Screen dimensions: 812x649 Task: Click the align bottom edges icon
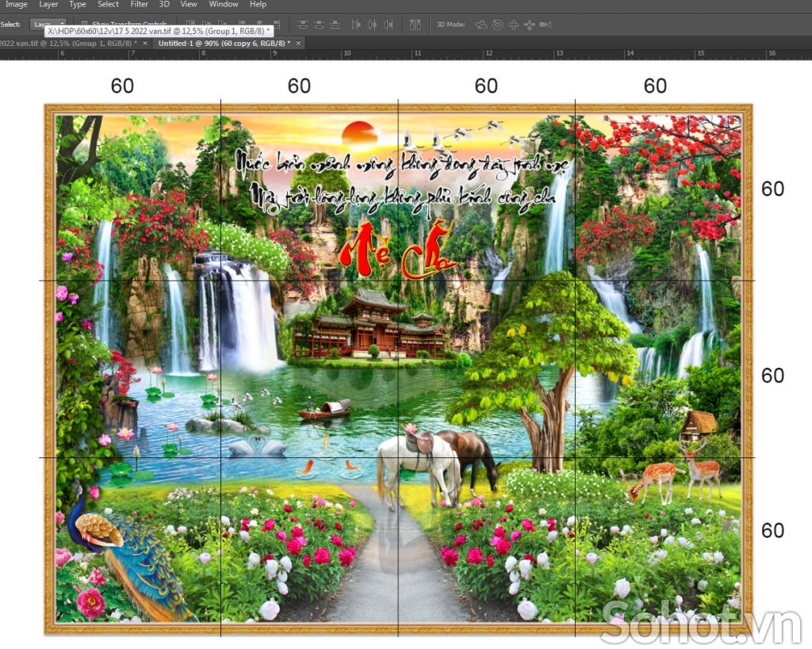pos(335,25)
